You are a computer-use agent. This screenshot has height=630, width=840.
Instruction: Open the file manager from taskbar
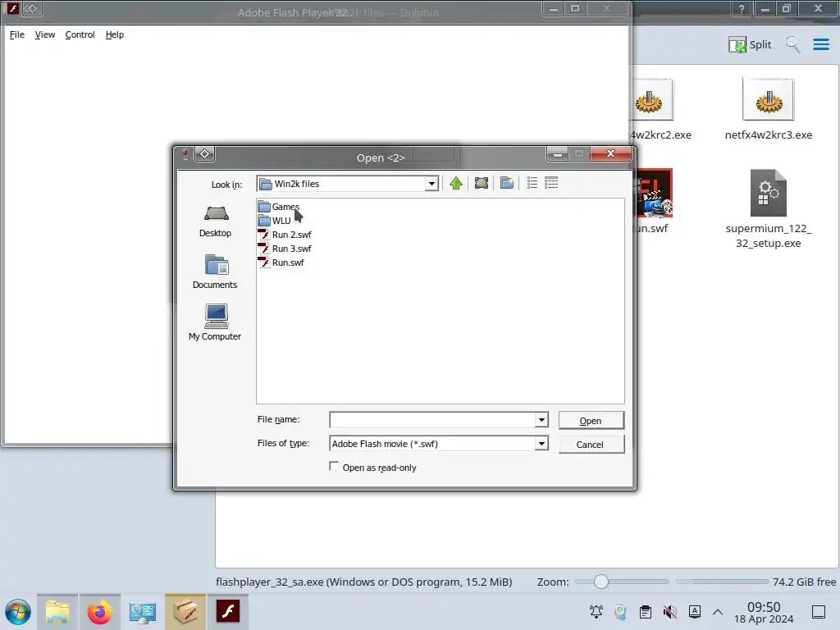(x=57, y=612)
